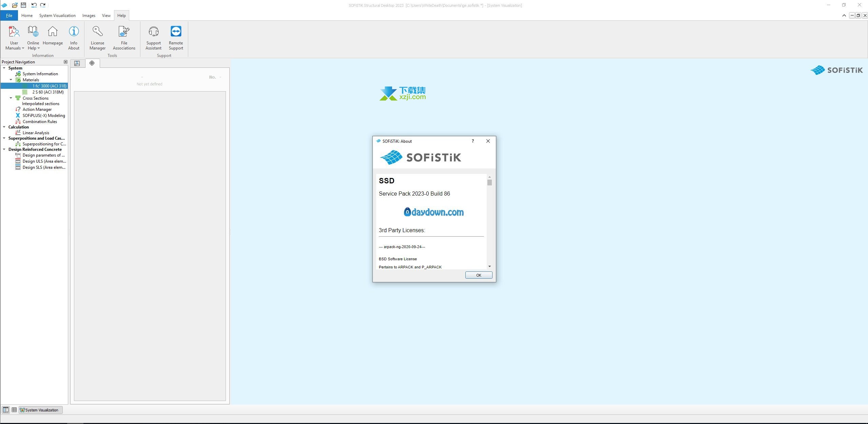Viewport: 868px width, 424px height.
Task: Click the tree view icon in status bar
Action: coord(6,410)
